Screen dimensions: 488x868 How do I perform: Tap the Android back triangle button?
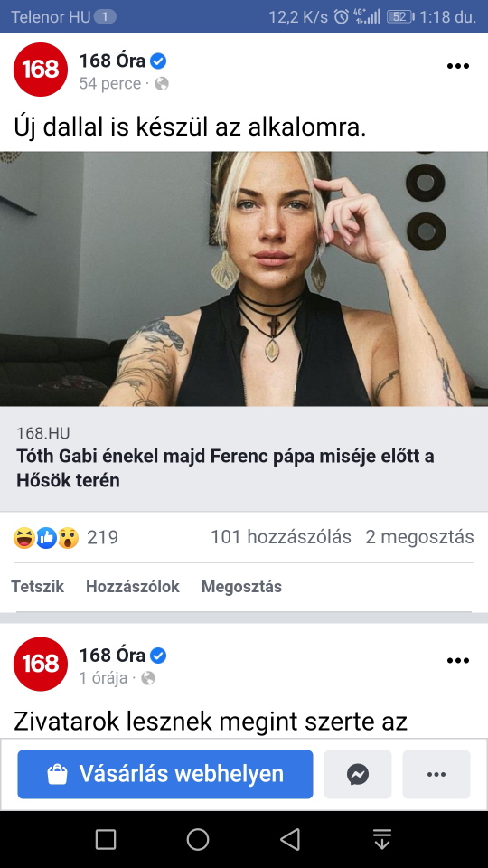coord(290,839)
